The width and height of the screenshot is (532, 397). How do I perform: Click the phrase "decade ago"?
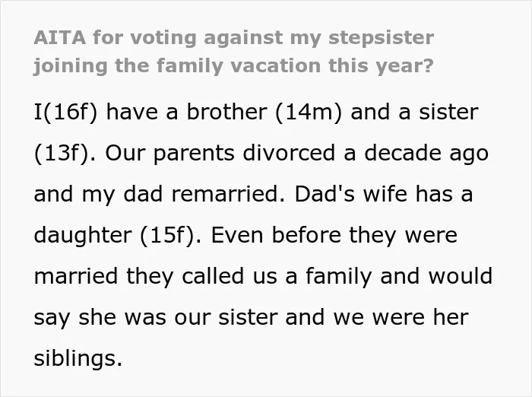(x=426, y=154)
